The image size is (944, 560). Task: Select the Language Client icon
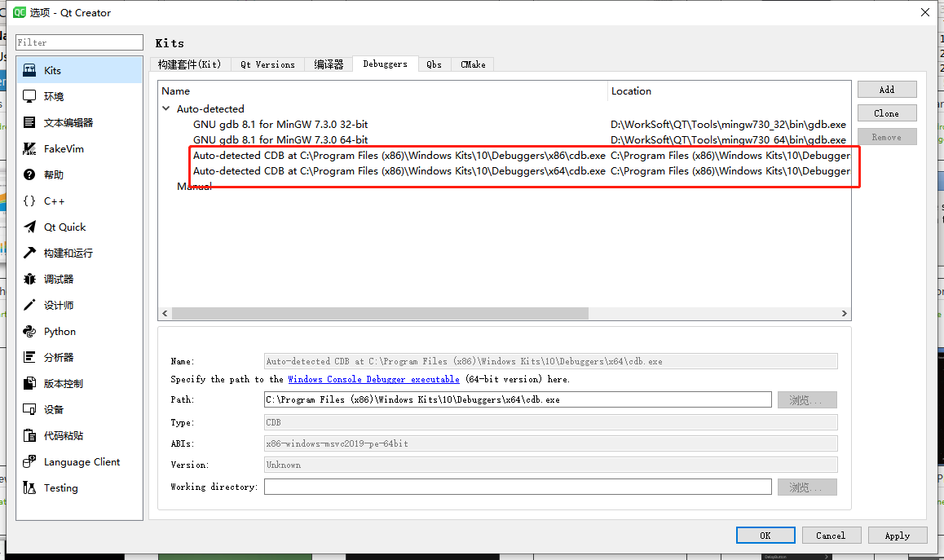29,462
